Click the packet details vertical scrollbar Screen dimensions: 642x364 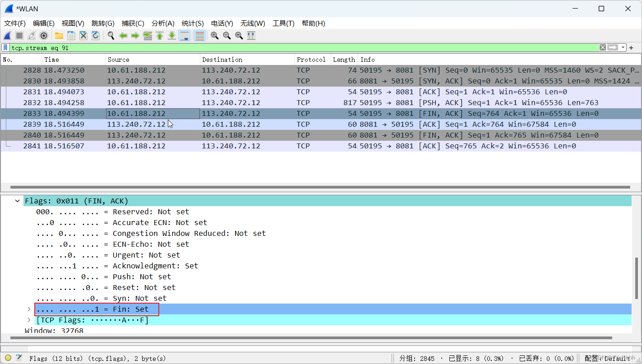tap(636, 279)
